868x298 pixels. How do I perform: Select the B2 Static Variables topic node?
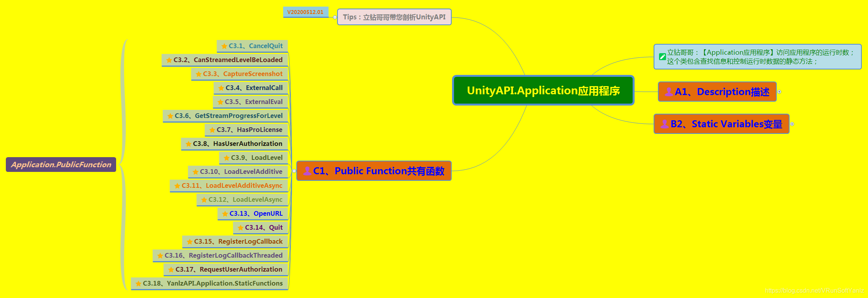[x=722, y=124]
